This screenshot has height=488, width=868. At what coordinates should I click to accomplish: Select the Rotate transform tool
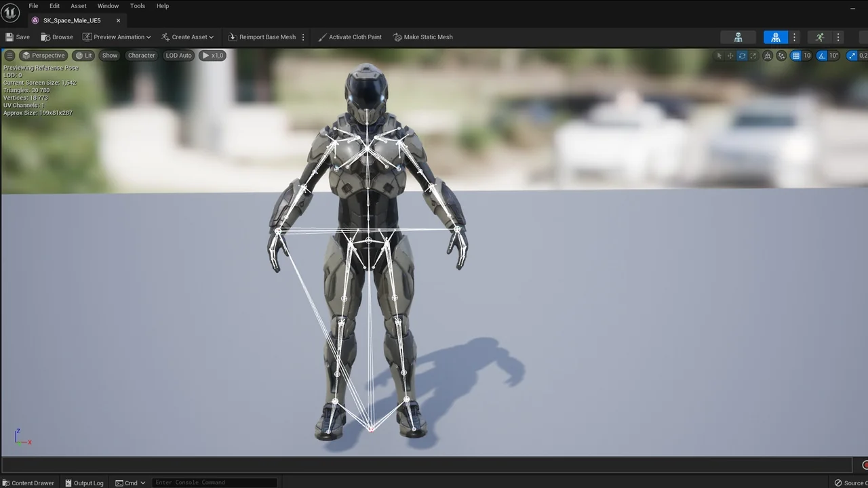coord(743,56)
